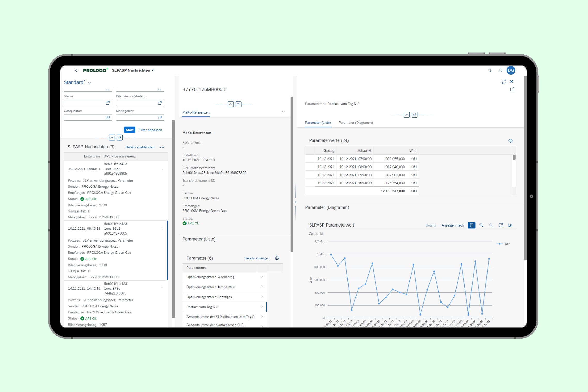Pin the Parameterart header section

point(414,115)
